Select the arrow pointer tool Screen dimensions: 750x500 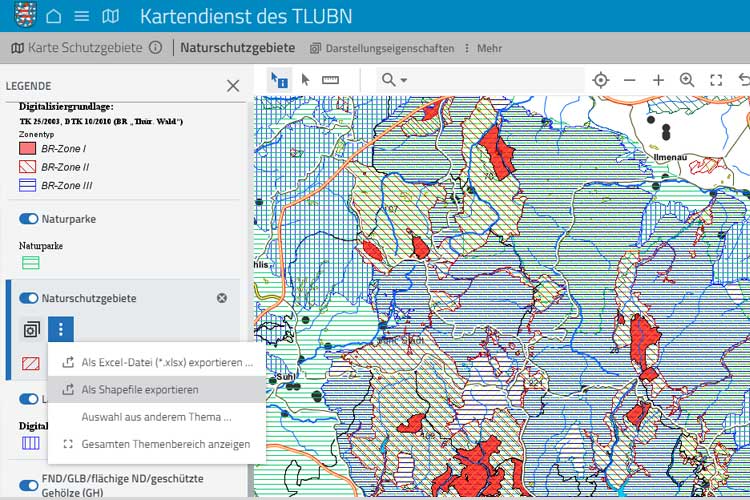pos(305,79)
